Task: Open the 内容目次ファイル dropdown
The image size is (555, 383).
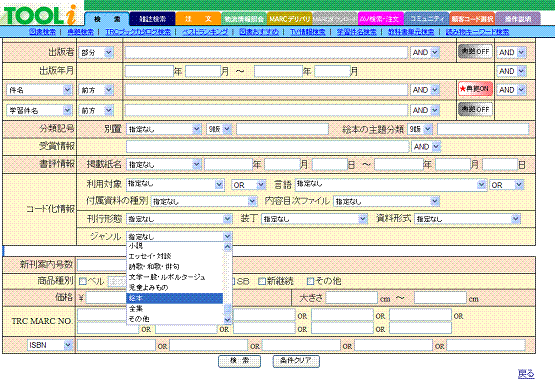Action: click(387, 201)
